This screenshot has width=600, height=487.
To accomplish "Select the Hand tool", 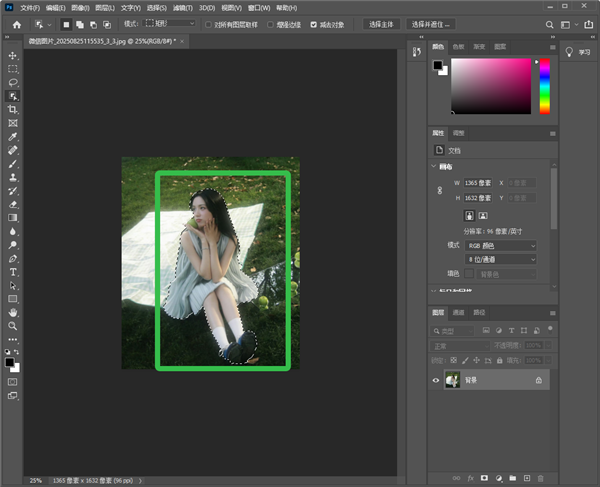I will 13,312.
